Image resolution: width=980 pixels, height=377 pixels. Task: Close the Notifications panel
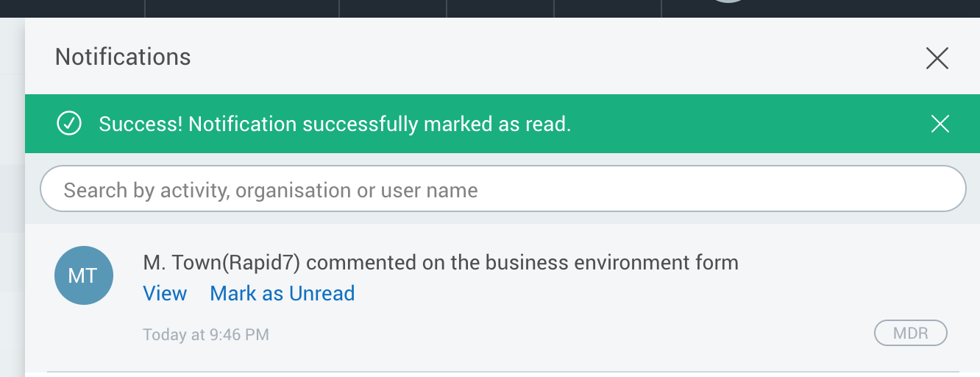point(937,58)
